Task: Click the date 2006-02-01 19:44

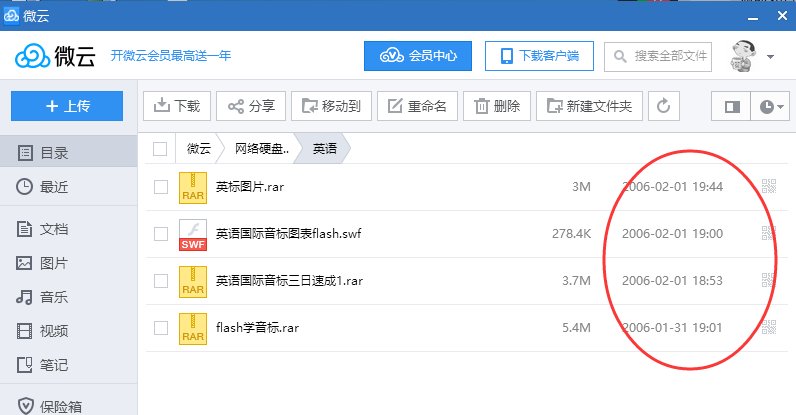Action: tap(672, 186)
